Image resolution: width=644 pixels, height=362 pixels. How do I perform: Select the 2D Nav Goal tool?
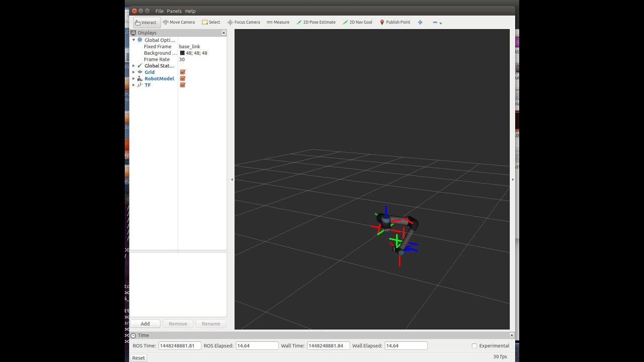tap(358, 22)
